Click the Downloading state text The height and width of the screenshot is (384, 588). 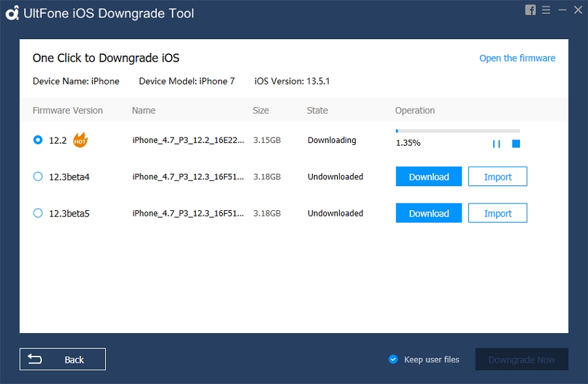point(332,140)
